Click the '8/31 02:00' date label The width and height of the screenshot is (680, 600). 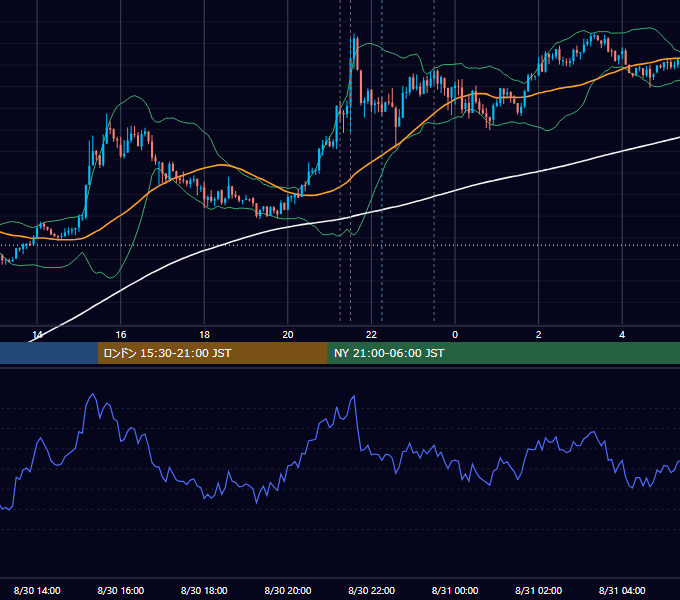tap(539, 590)
